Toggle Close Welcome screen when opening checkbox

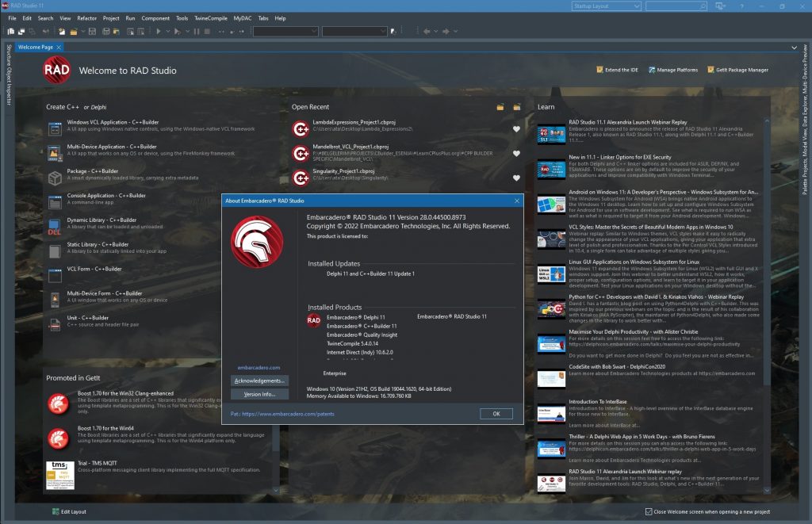tap(649, 511)
